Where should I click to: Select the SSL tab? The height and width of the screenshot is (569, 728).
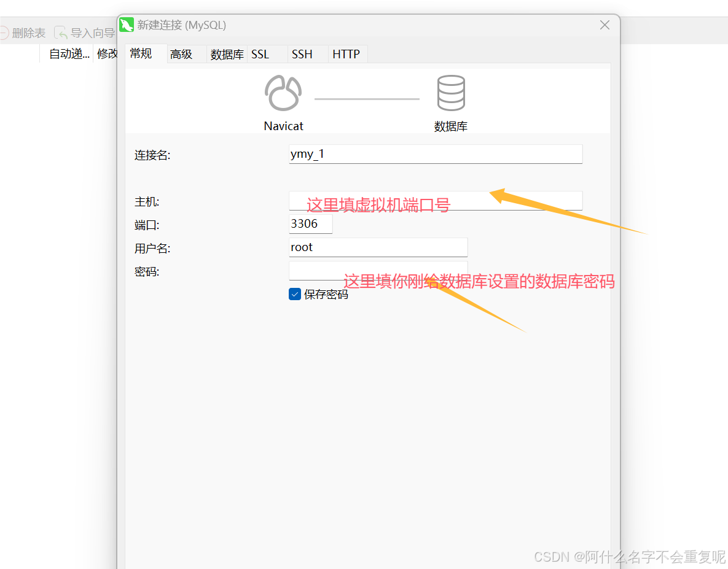coord(267,54)
